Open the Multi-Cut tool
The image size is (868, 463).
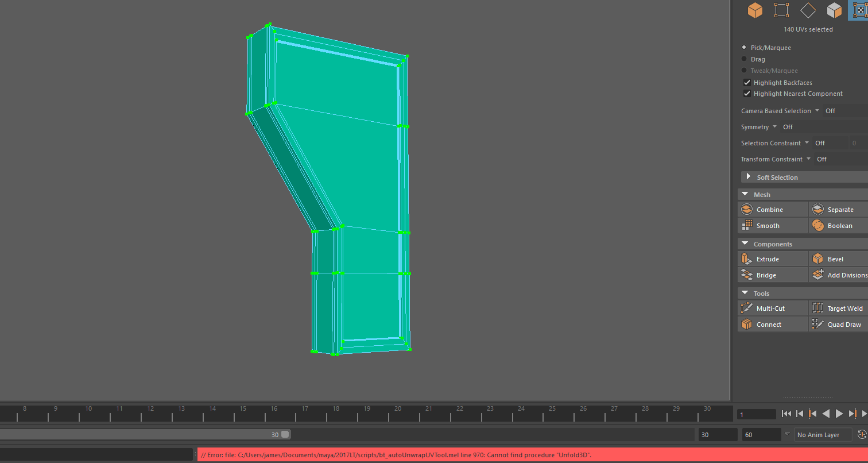click(772, 308)
